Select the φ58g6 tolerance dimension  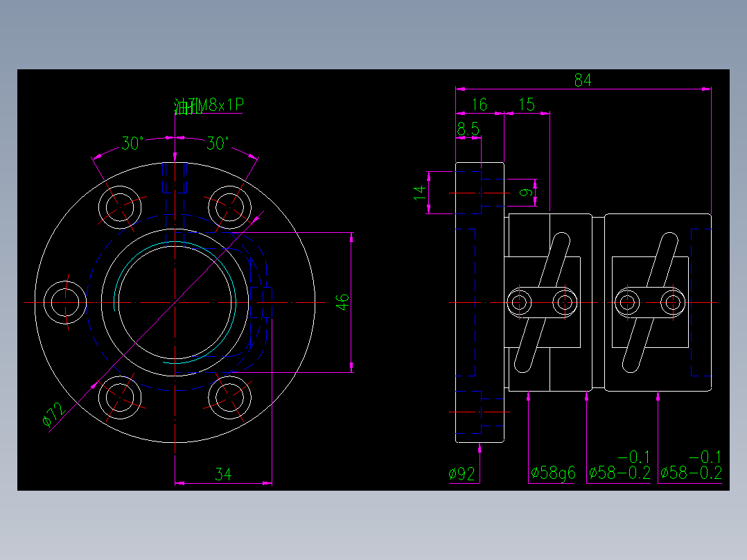point(553,471)
